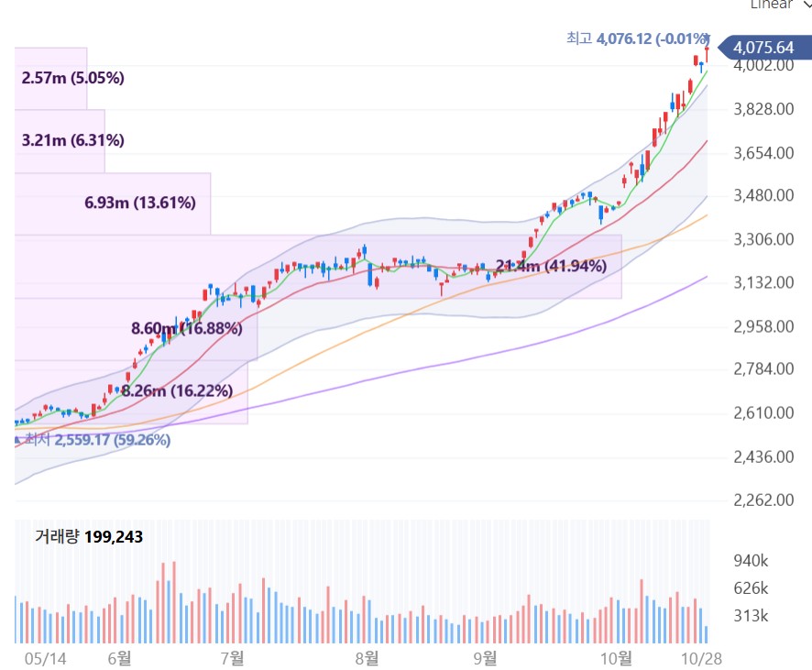Image resolution: width=812 pixels, height=670 pixels.
Task: Select 7월 on the time axis
Action: click(x=233, y=658)
